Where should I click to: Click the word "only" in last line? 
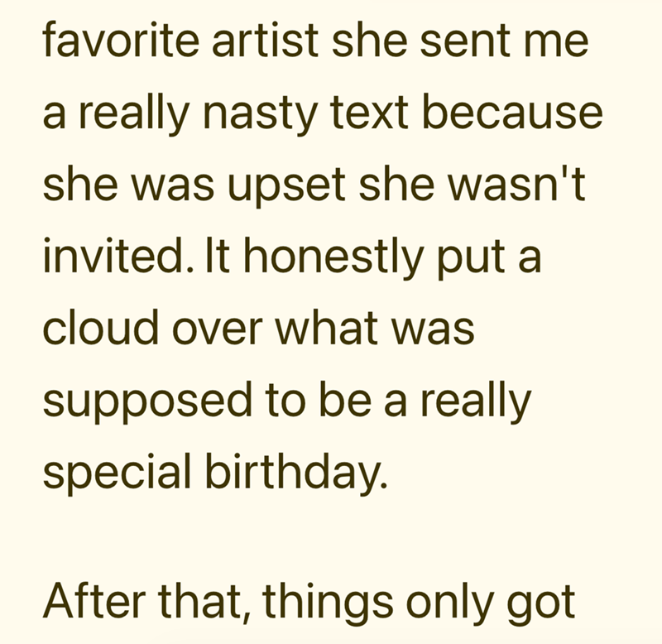pos(449,603)
